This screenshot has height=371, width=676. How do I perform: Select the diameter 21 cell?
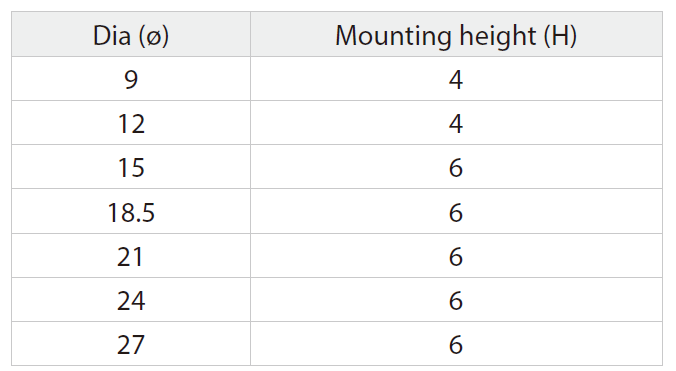point(131,256)
